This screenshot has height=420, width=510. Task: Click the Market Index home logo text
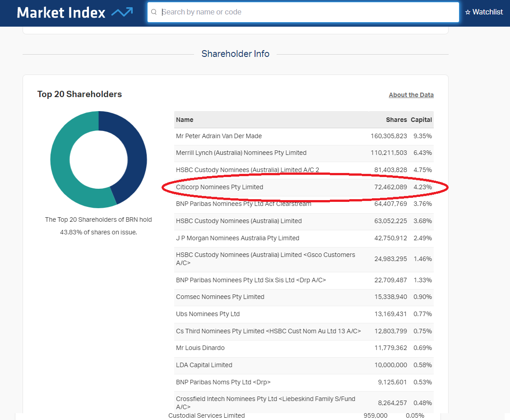click(61, 13)
